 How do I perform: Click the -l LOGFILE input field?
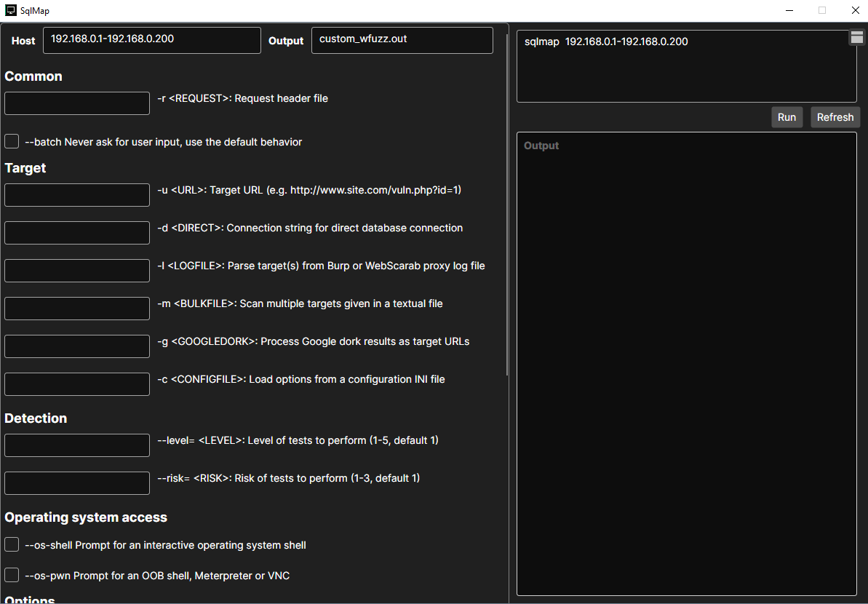(x=77, y=270)
